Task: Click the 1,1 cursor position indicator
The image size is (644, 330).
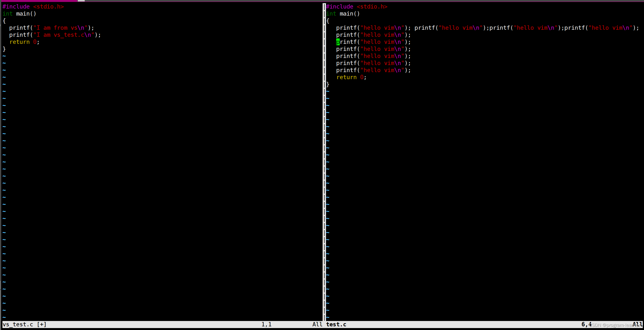Action: click(266, 324)
